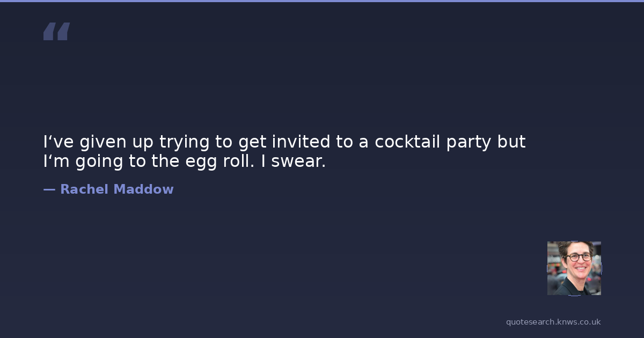644x338 pixels.
Task: Click the purple accent bar at top
Action: click(322, 1)
